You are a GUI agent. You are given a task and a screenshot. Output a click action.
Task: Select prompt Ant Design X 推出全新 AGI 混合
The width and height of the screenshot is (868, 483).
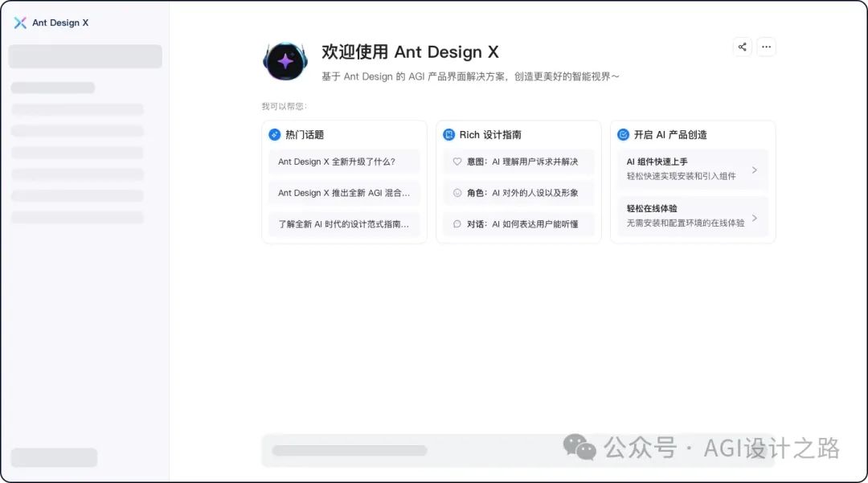(x=344, y=193)
